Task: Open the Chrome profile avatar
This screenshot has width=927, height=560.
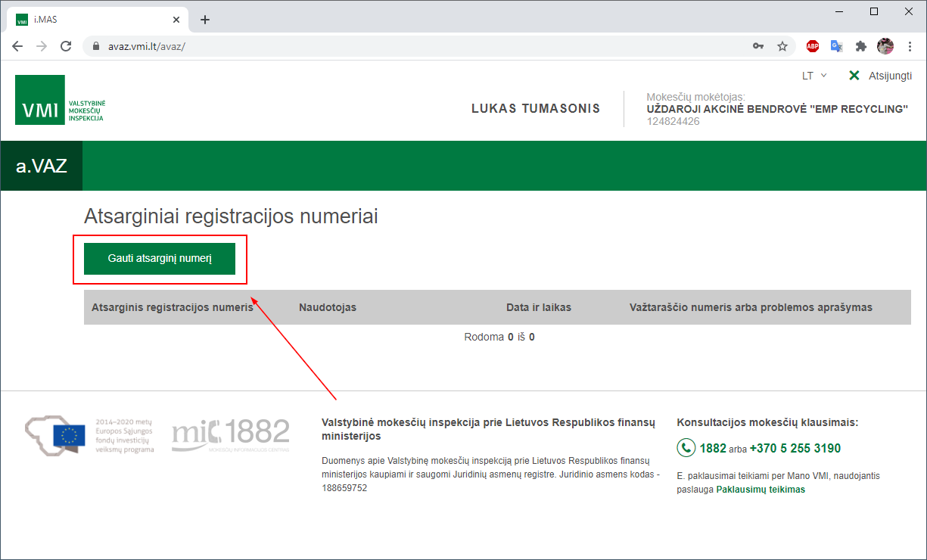Action: (885, 46)
